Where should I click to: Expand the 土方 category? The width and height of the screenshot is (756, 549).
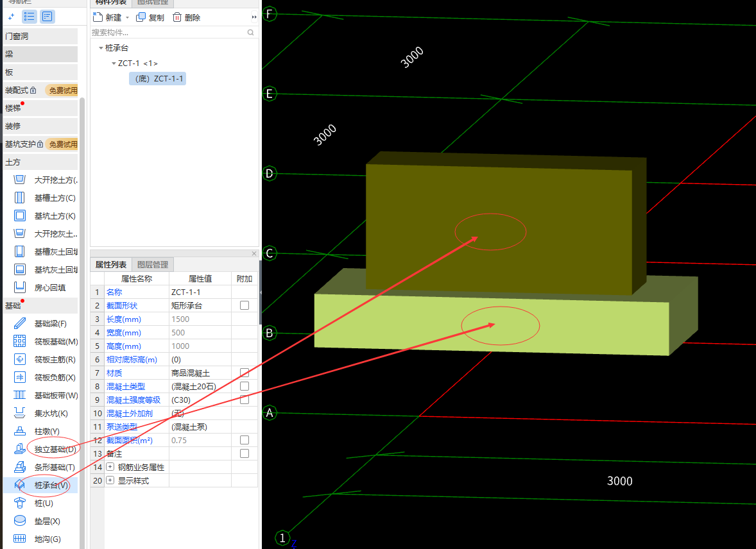(40, 162)
